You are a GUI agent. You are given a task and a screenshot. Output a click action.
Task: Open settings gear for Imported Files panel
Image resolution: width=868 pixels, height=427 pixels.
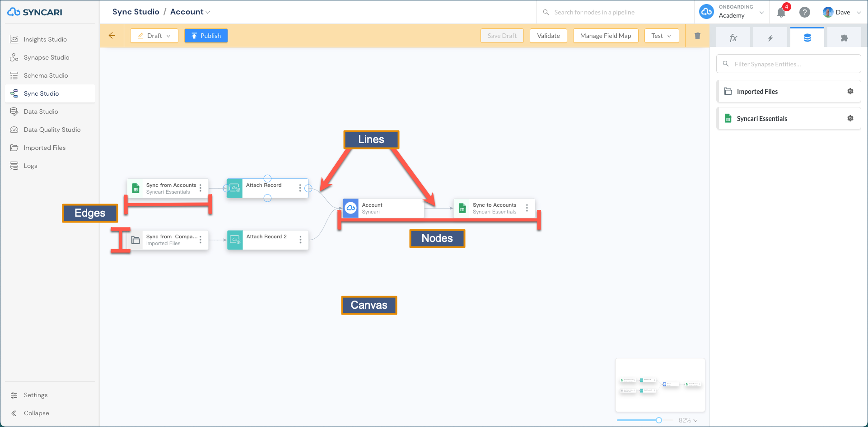[850, 91]
